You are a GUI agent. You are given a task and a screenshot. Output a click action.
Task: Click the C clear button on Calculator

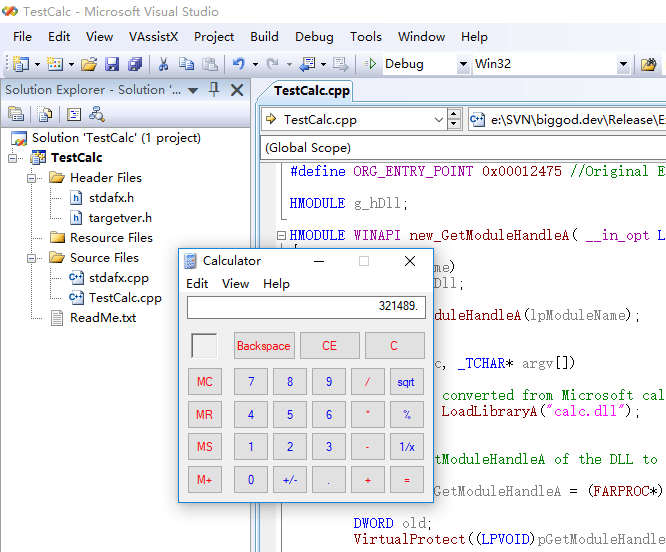tap(395, 346)
